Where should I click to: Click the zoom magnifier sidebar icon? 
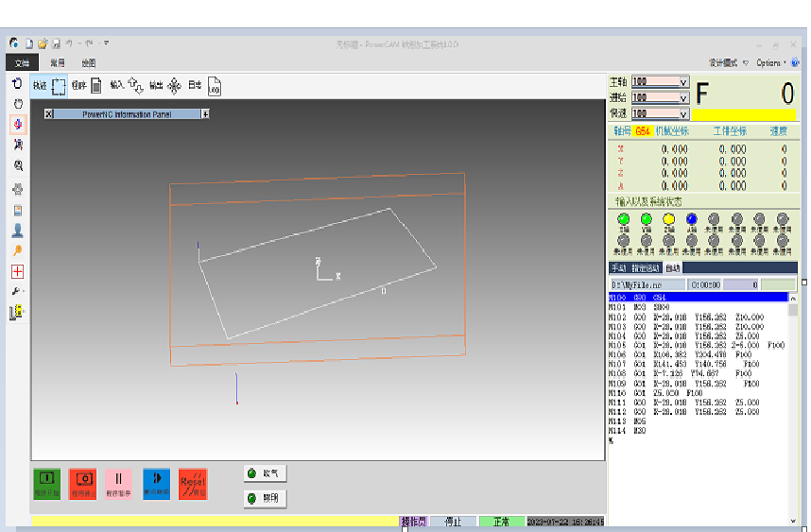[x=18, y=165]
